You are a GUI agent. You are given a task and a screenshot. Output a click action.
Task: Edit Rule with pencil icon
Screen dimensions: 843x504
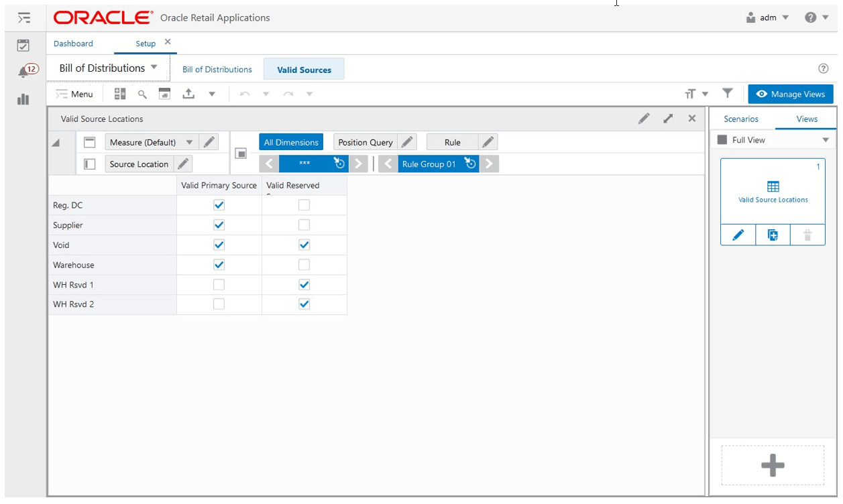[488, 142]
